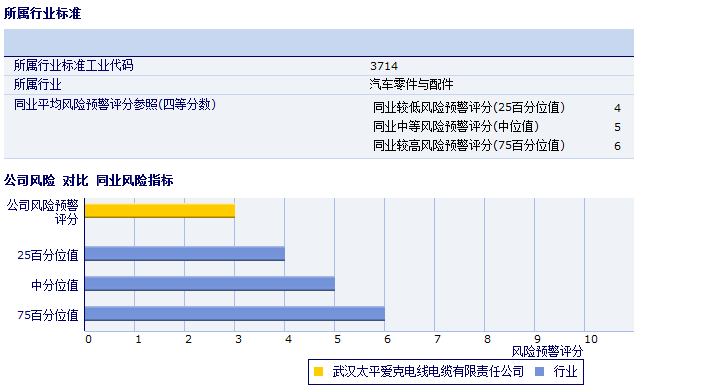Click the 公司风险 对比 同业风险指标 heading
722x389 pixels.
click(88, 180)
